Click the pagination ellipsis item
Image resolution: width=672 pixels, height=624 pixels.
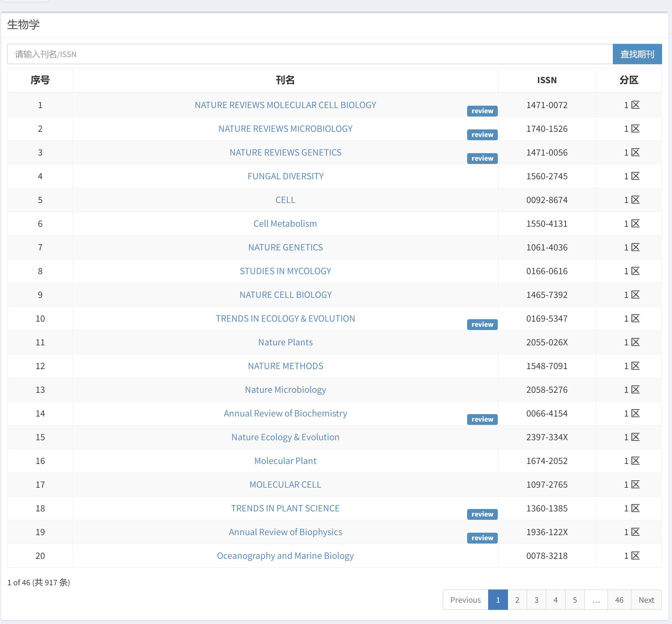(x=596, y=600)
